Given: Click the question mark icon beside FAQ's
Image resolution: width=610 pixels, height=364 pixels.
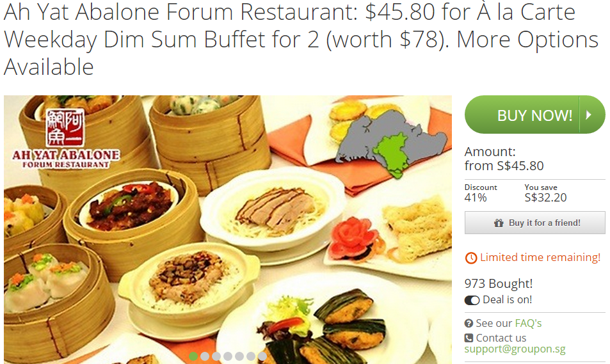Looking at the screenshot, I should (469, 323).
